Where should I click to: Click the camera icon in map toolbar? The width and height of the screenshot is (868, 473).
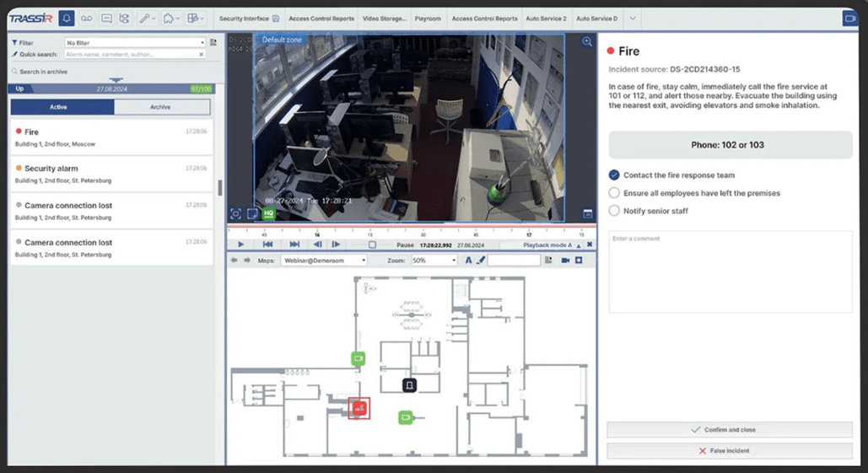click(565, 261)
